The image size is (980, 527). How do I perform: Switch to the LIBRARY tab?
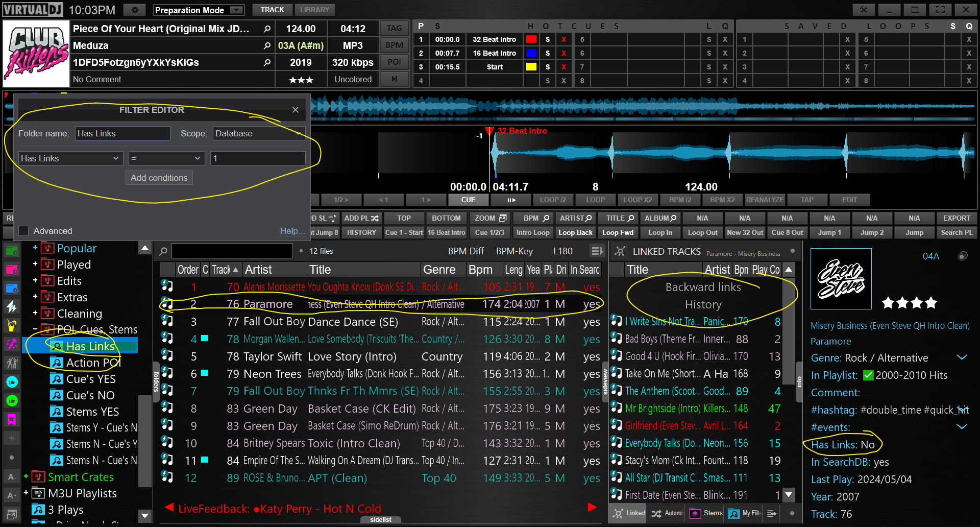point(314,10)
